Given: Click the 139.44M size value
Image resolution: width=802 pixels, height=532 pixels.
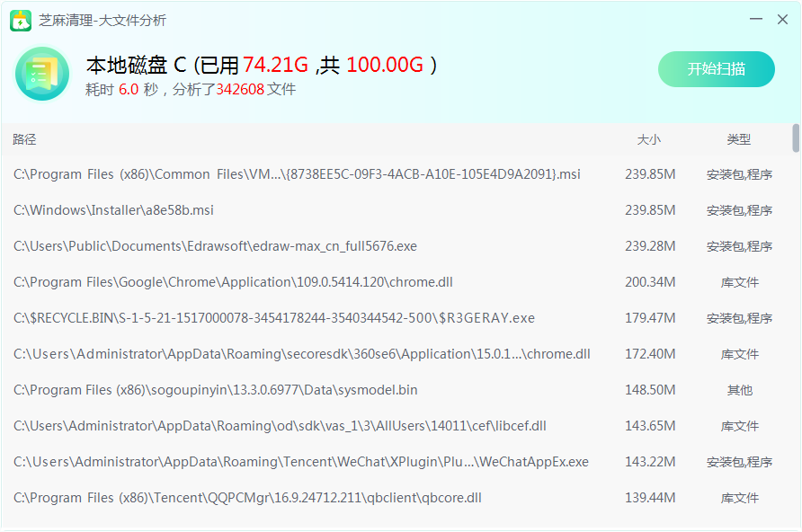Looking at the screenshot, I should 650,498.
